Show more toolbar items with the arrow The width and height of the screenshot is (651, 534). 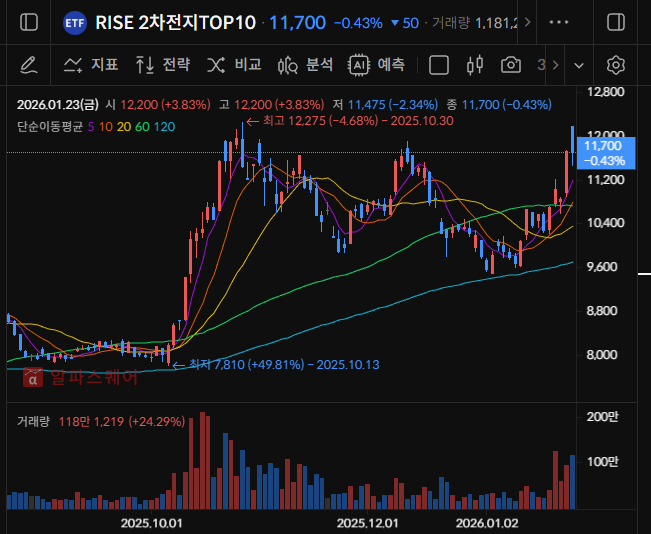[x=556, y=65]
